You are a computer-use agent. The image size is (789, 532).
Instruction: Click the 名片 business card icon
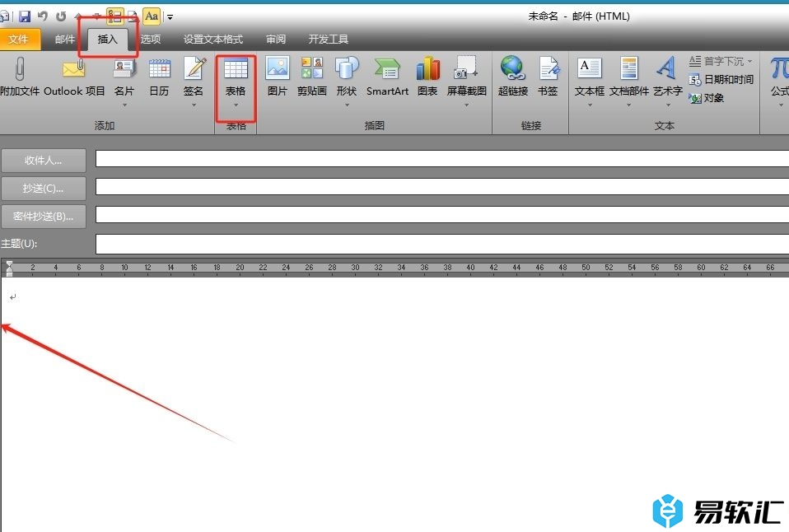pos(124,68)
